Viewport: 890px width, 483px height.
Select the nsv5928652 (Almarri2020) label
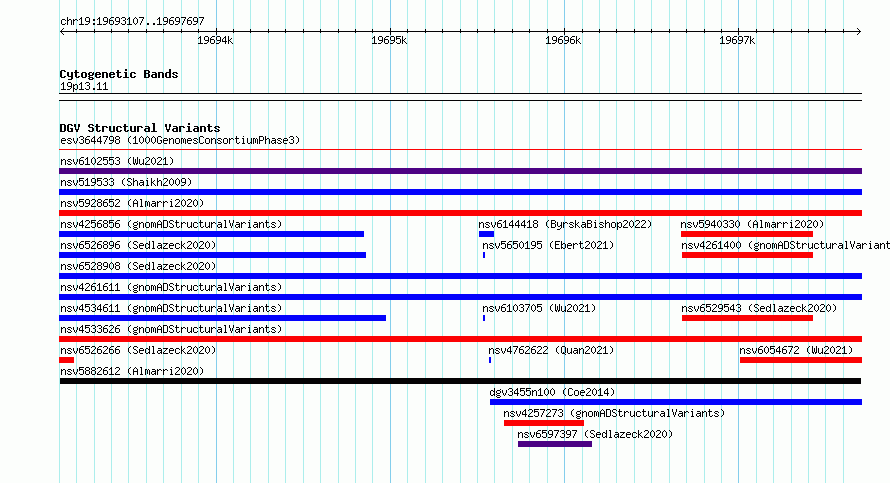pyautogui.click(x=132, y=203)
